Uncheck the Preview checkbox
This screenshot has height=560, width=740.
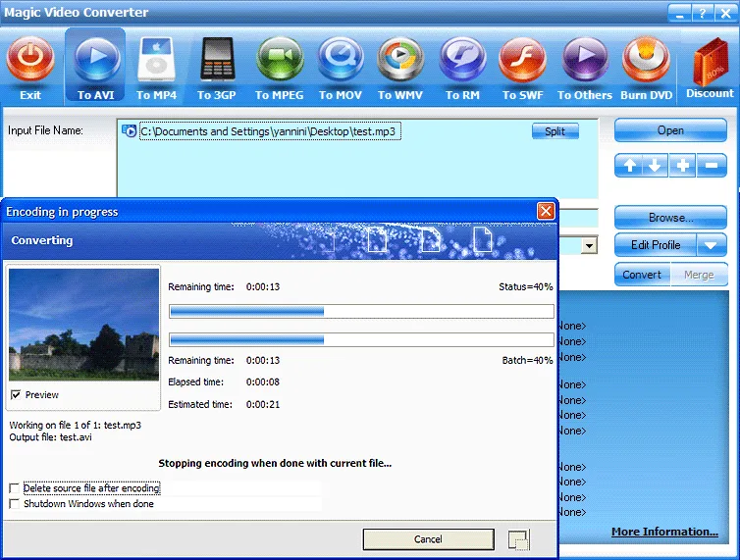coord(16,394)
